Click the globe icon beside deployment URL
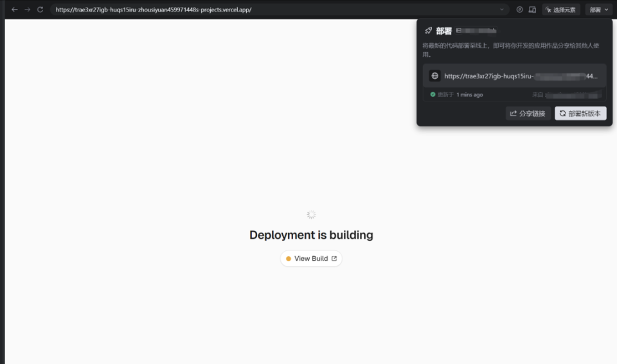This screenshot has width=617, height=364. 435,76
